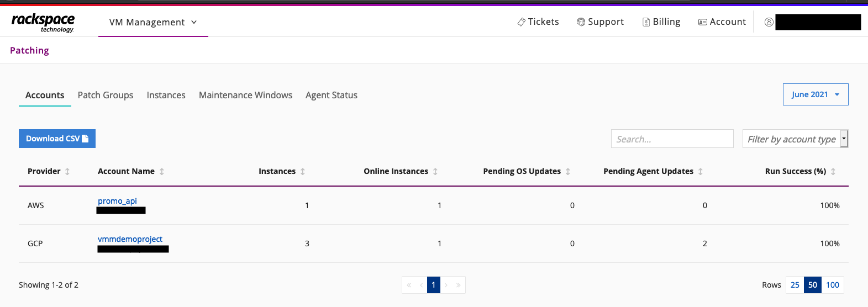Open the vmmdemoproject account link
This screenshot has height=307, width=868.
130,239
